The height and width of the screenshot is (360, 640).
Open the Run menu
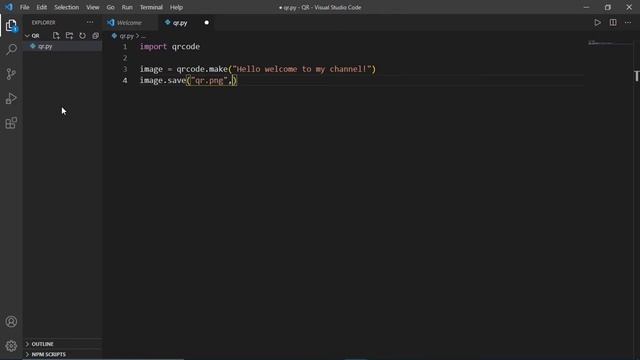click(127, 7)
